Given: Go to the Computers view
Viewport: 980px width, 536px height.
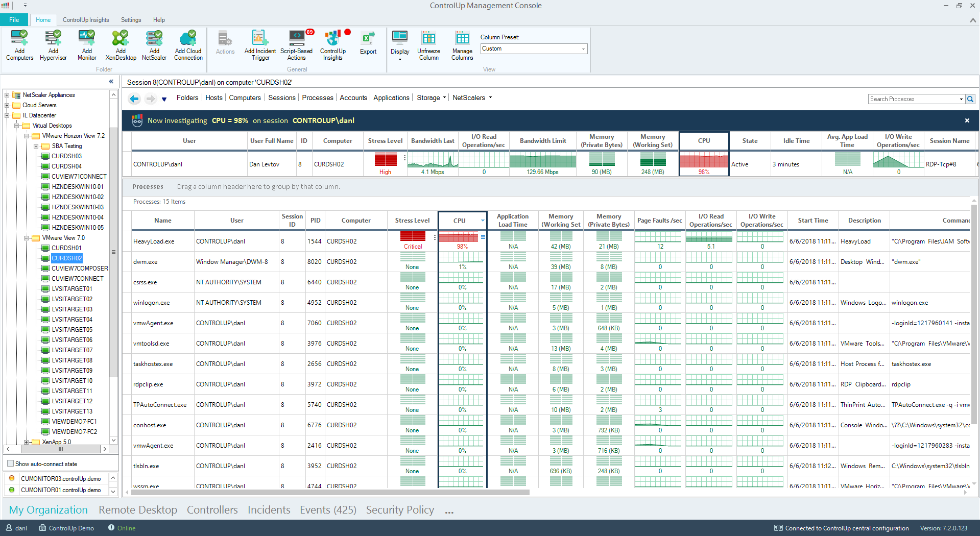Looking at the screenshot, I should tap(245, 98).
